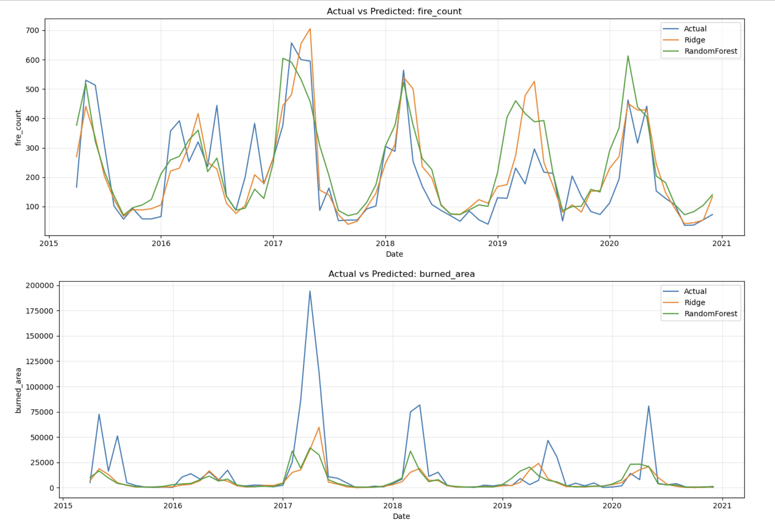Click the 2017 peak of blue burned_area line
Image resolution: width=775 pixels, height=532 pixels.
pos(310,291)
